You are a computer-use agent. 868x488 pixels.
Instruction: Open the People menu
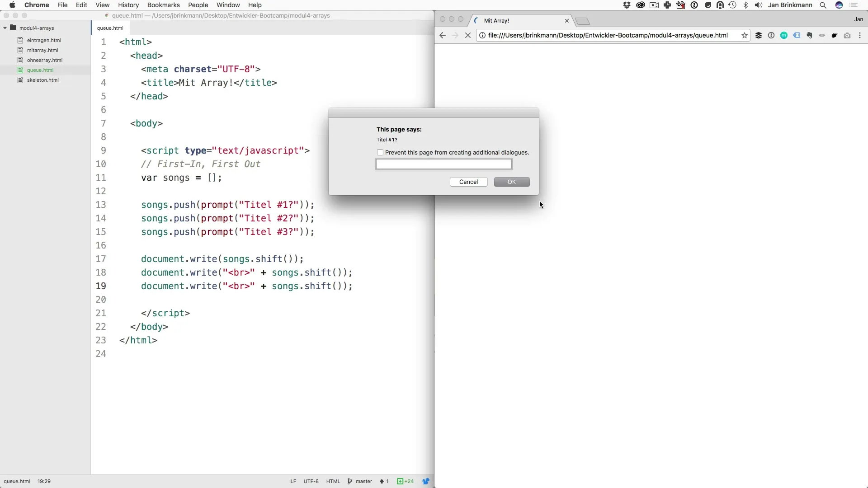tap(198, 5)
